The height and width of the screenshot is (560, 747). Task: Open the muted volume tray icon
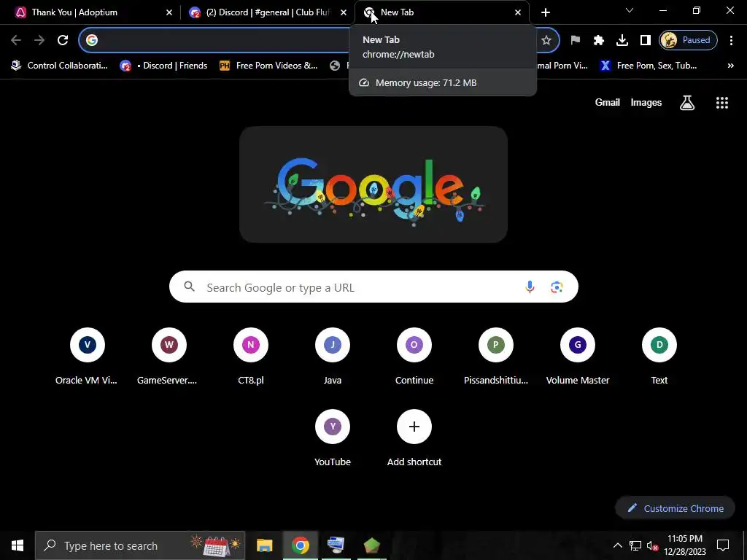652,545
